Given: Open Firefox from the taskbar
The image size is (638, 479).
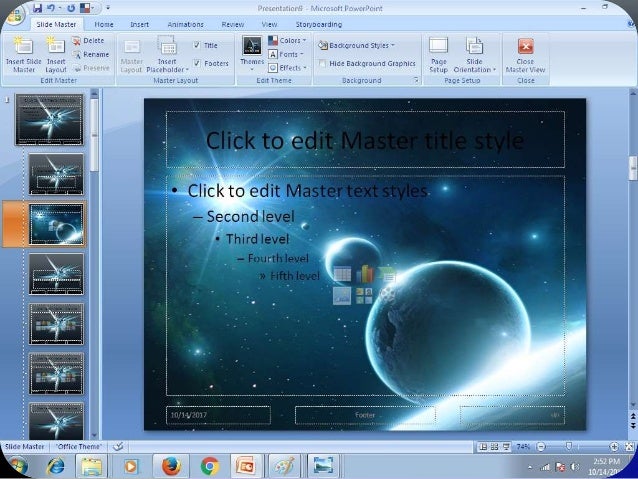Looking at the screenshot, I should pyautogui.click(x=171, y=466).
